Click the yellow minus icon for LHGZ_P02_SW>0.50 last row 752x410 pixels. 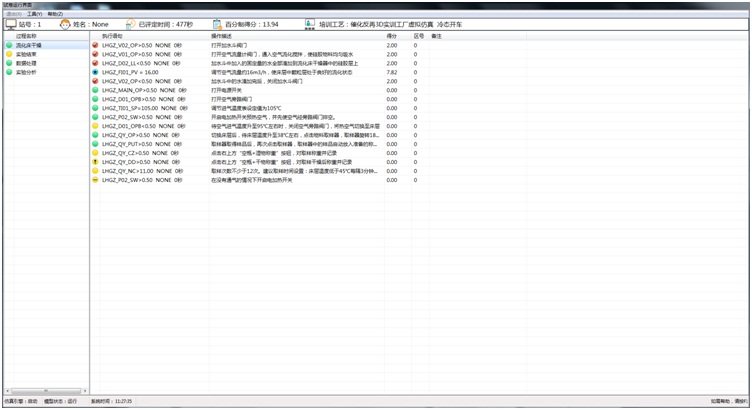pyautogui.click(x=95, y=179)
